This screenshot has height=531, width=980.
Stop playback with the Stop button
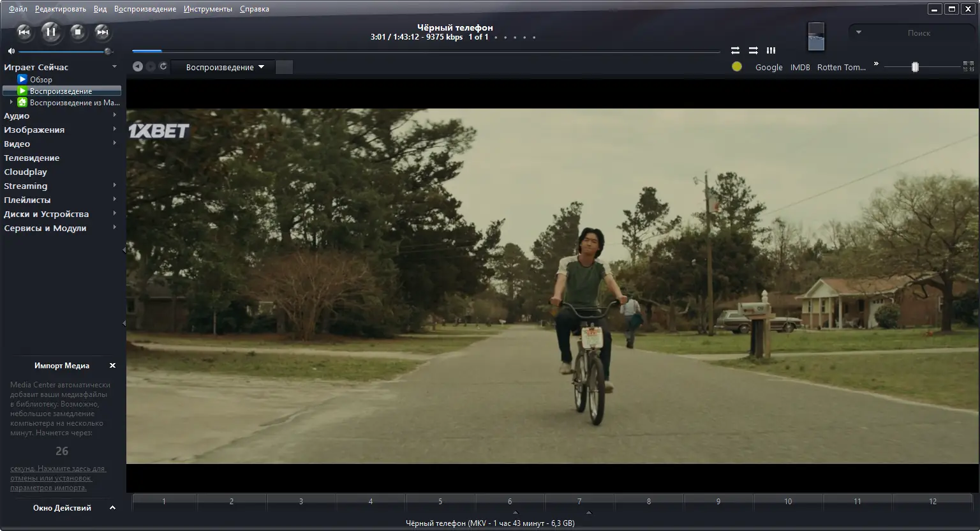coord(77,31)
